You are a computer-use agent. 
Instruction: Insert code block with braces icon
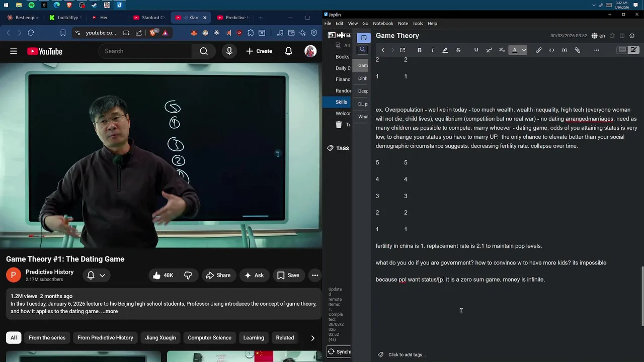click(565, 50)
